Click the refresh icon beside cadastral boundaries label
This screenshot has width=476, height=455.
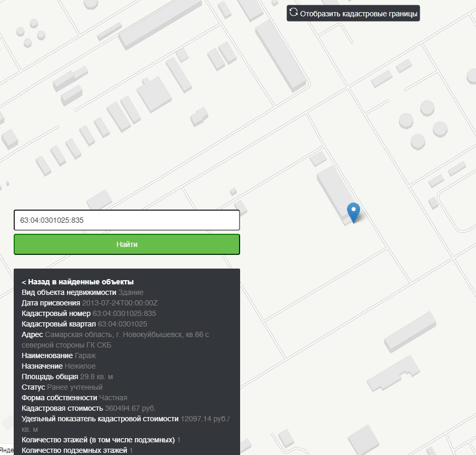pos(293,13)
